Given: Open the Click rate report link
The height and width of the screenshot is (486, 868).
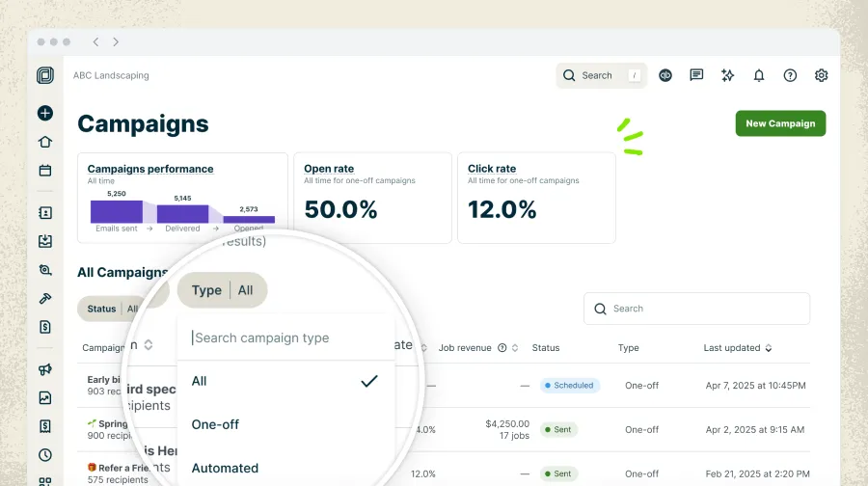Looking at the screenshot, I should [x=492, y=169].
